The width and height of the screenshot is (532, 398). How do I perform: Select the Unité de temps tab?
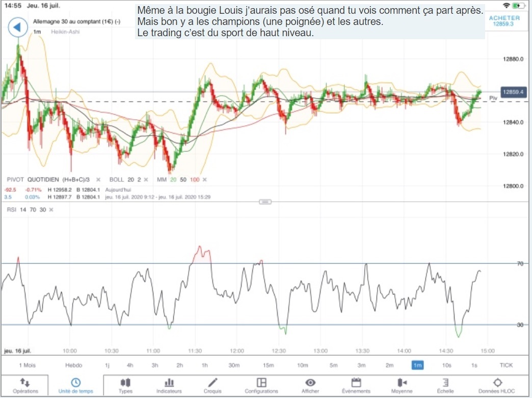coord(75,385)
